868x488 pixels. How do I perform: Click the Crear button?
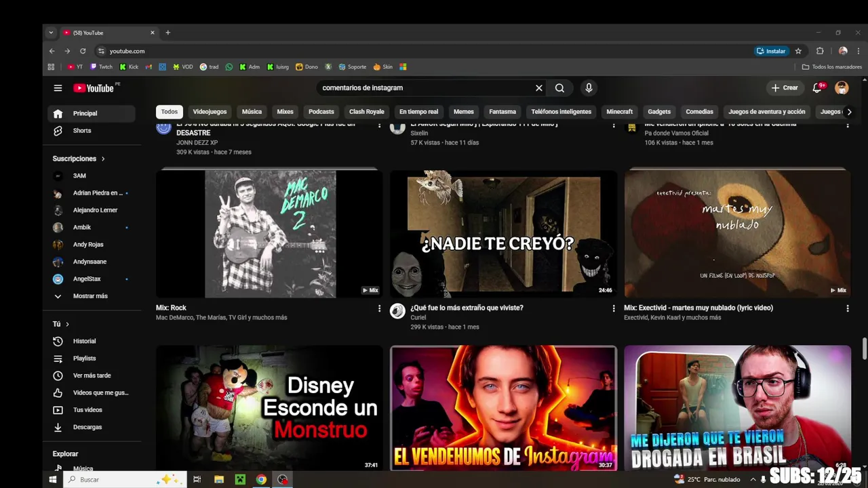785,88
